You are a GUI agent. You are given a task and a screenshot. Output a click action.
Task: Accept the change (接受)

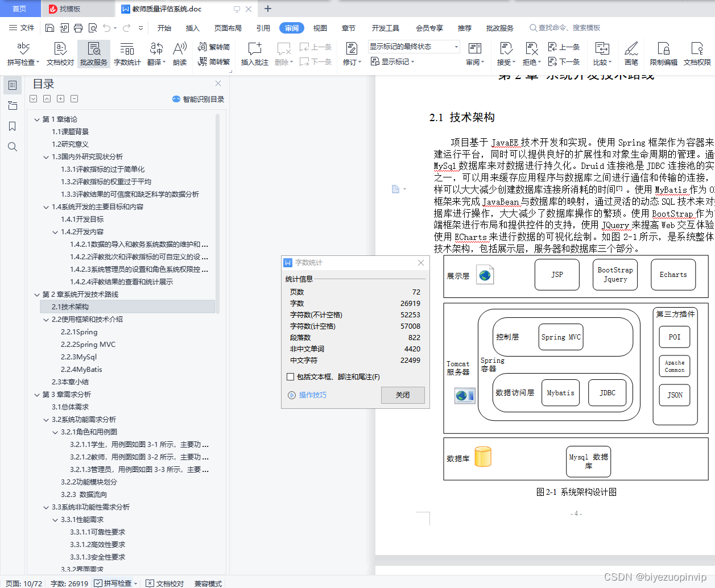[506, 54]
